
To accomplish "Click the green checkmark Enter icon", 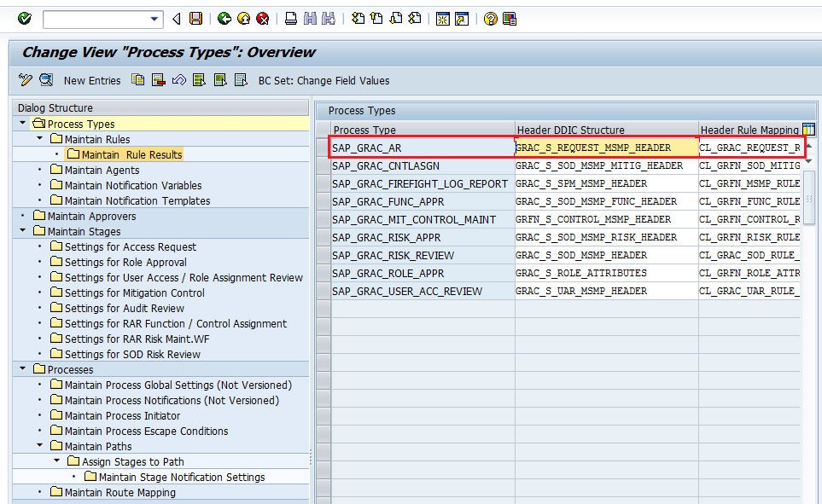I will (24, 19).
